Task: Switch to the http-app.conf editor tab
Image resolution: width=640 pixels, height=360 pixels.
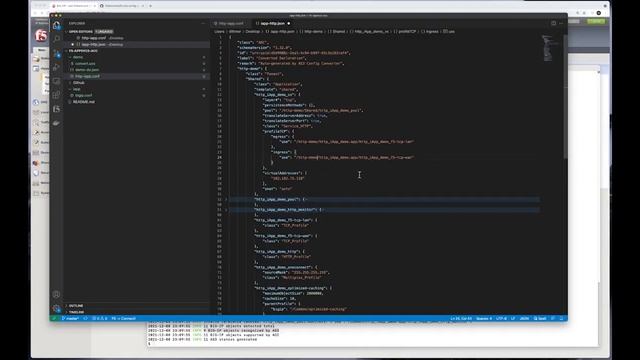Action: point(229,23)
